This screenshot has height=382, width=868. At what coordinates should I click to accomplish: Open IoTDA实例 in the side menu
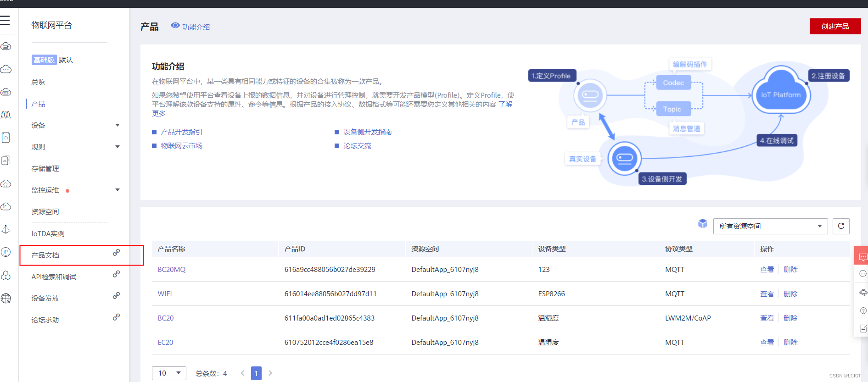[48, 234]
